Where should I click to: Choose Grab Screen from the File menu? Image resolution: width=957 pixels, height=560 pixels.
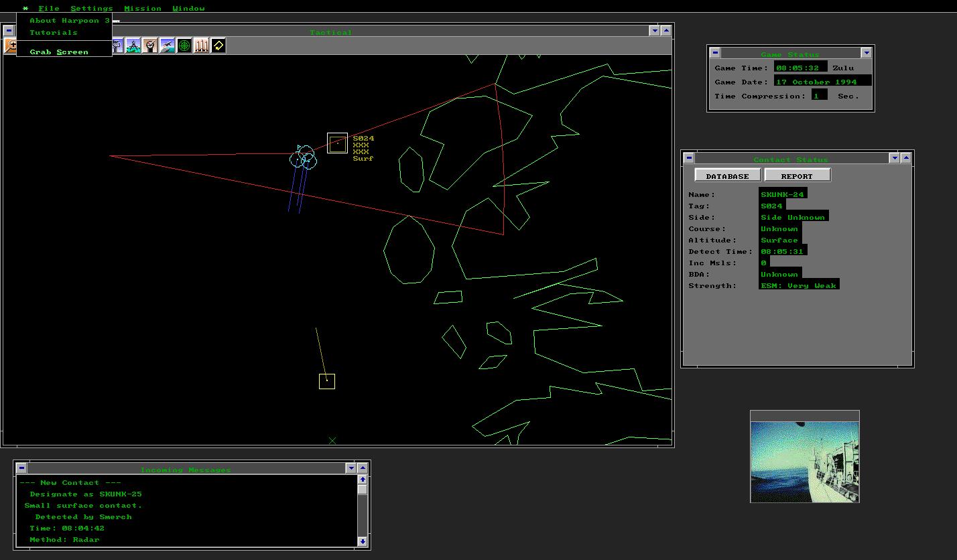pos(59,51)
